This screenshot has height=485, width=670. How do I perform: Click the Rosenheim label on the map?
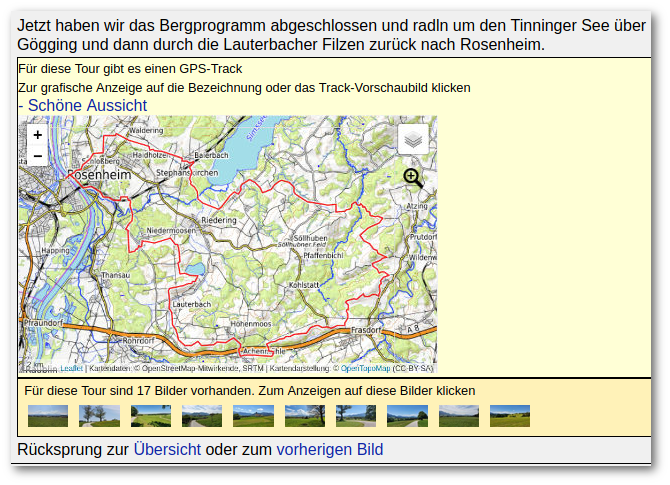(99, 175)
